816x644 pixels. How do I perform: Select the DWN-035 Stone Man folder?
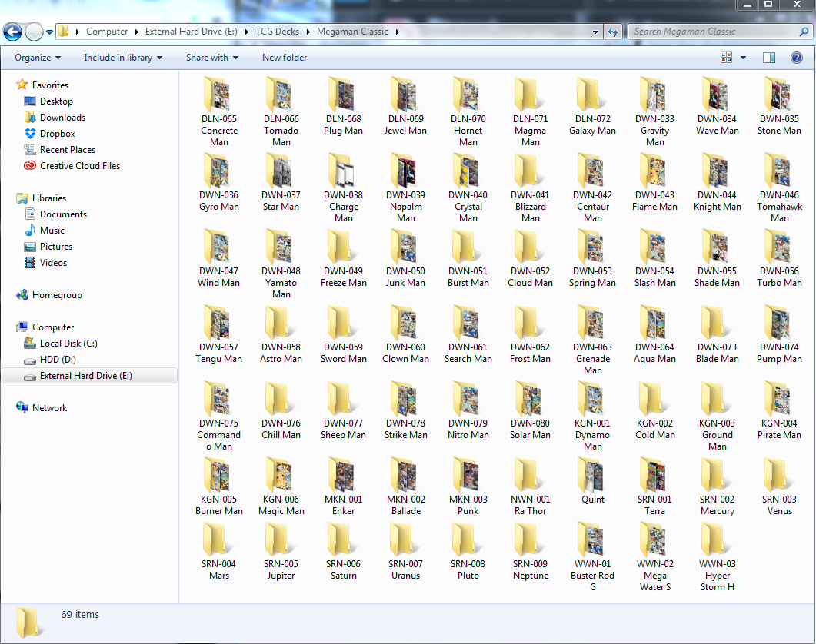click(x=780, y=106)
